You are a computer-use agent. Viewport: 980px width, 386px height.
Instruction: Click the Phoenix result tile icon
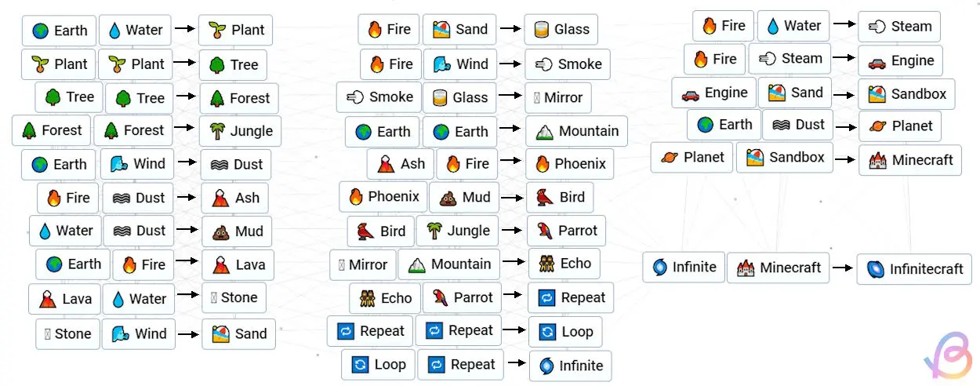click(x=543, y=164)
